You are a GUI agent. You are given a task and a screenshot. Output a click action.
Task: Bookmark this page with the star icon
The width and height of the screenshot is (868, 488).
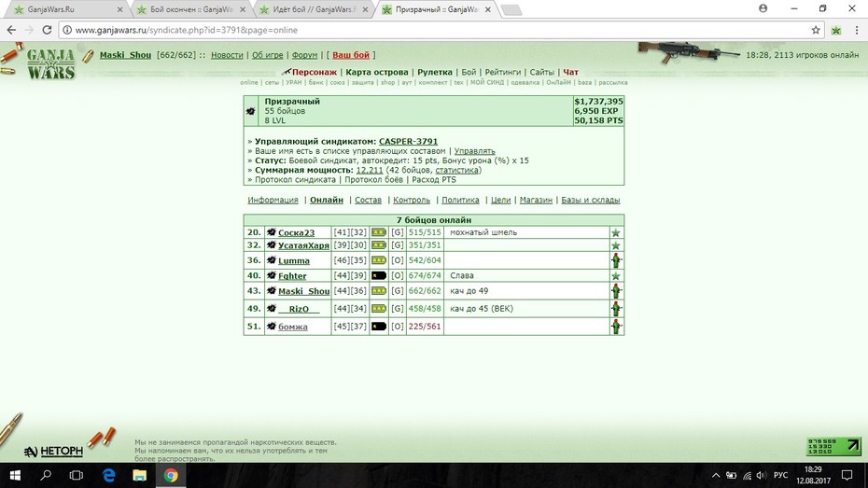pos(816,30)
